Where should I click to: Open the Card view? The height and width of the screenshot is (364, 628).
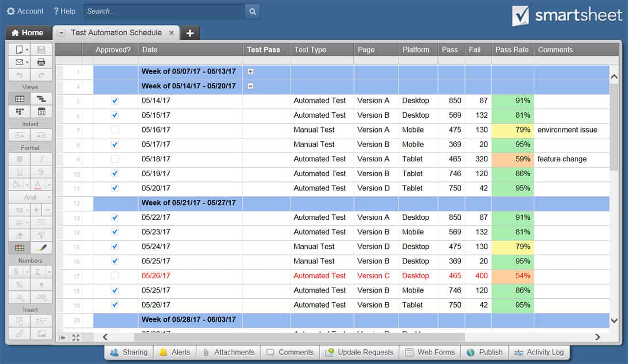[20, 111]
